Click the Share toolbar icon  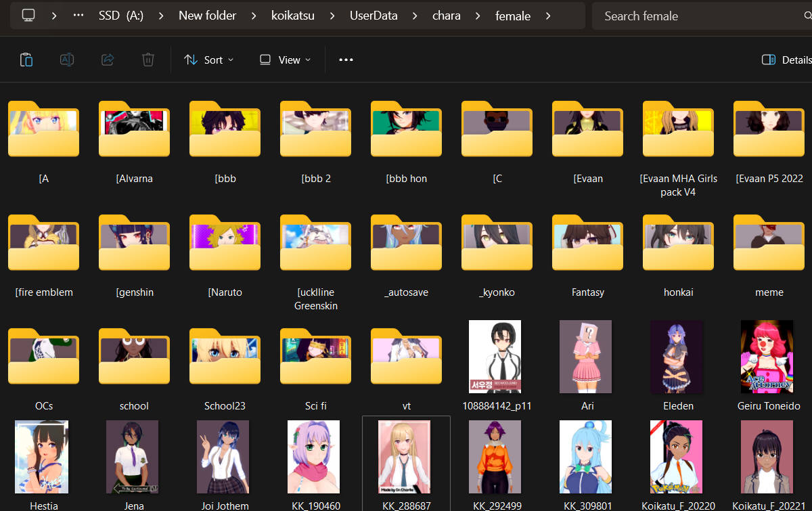pos(108,60)
